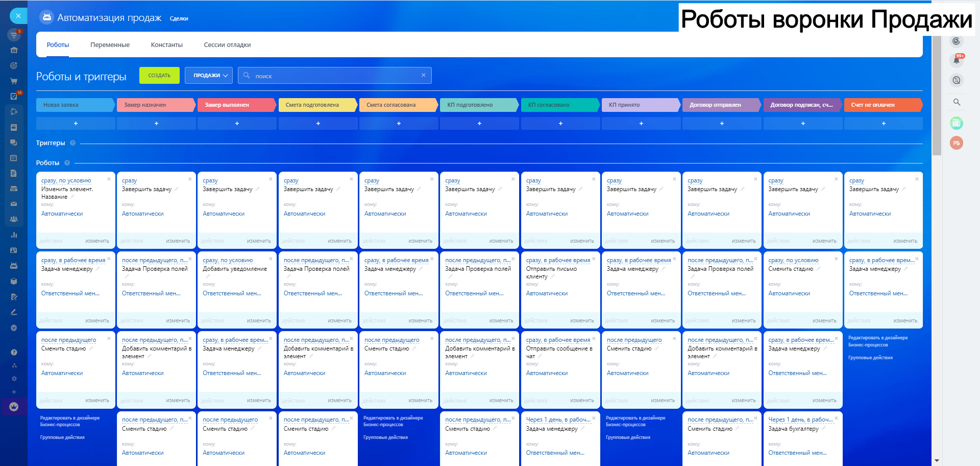980x466 pixels.
Task: Select the КП согласовано stage
Action: click(560, 105)
